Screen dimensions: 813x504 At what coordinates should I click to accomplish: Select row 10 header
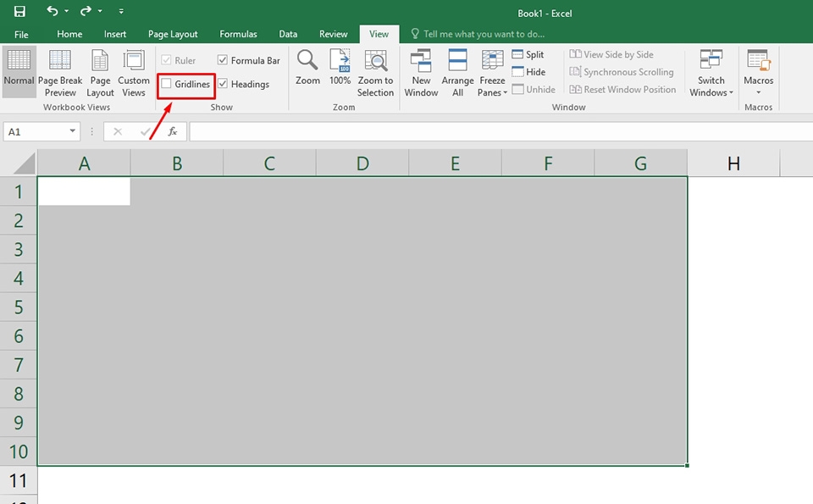[19, 451]
